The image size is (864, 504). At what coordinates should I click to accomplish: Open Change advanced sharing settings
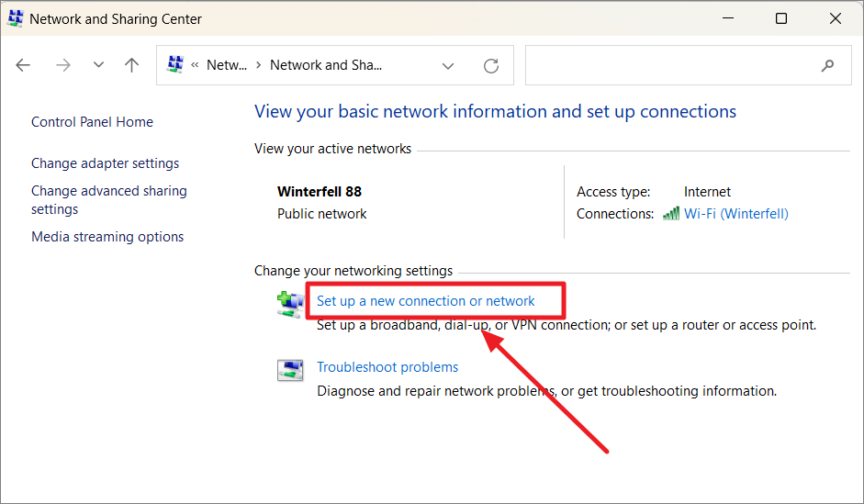(x=108, y=200)
